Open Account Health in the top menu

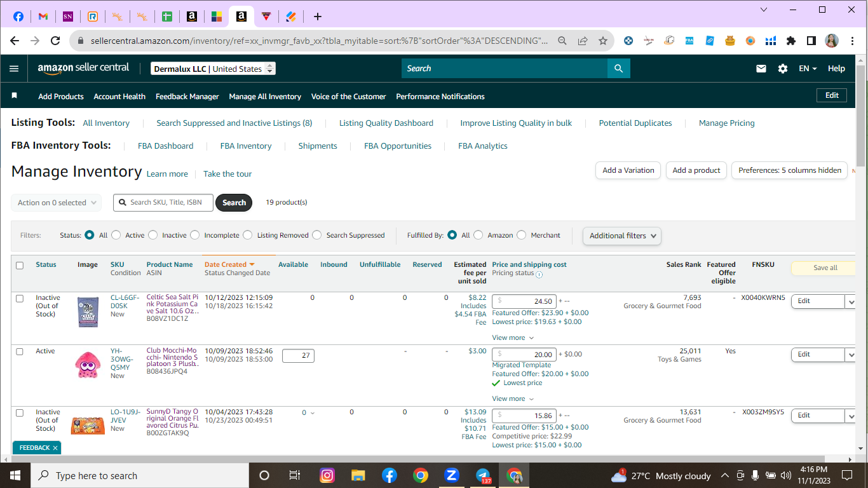click(x=119, y=97)
